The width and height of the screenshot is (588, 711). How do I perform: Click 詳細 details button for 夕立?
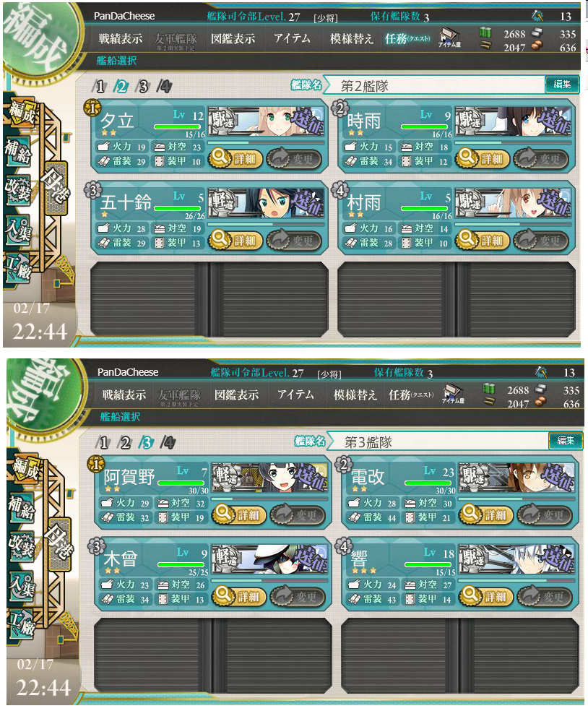point(235,159)
